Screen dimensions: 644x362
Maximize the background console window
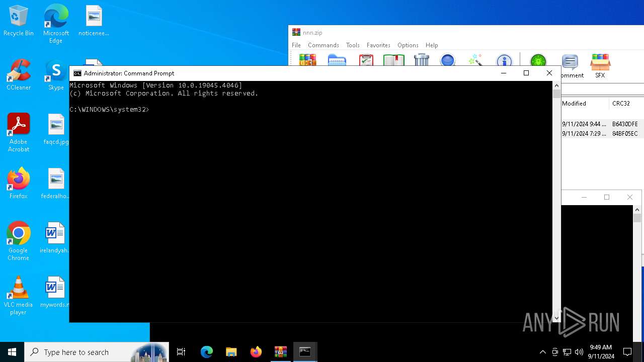[x=607, y=197]
